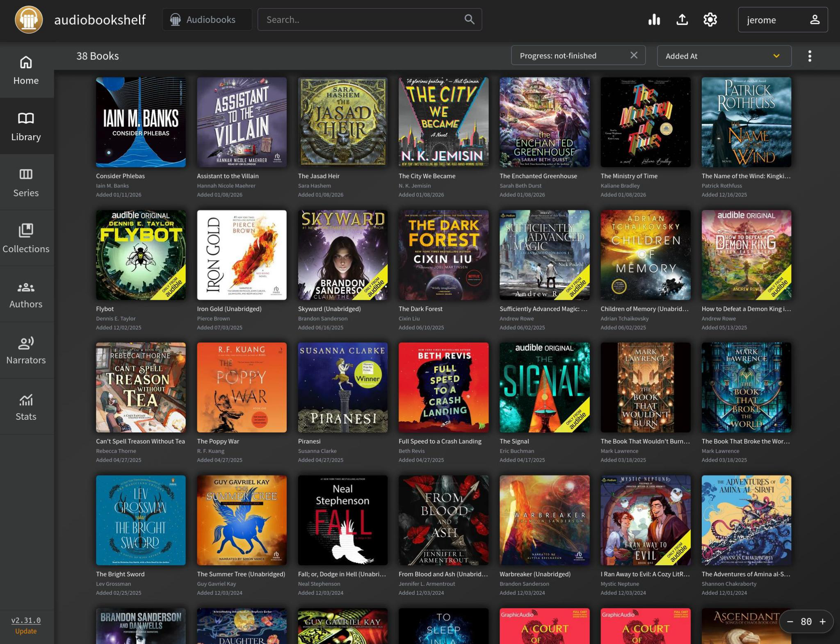The width and height of the screenshot is (840, 644).
Task: Open the Audiobooks library selector
Action: 207,20
